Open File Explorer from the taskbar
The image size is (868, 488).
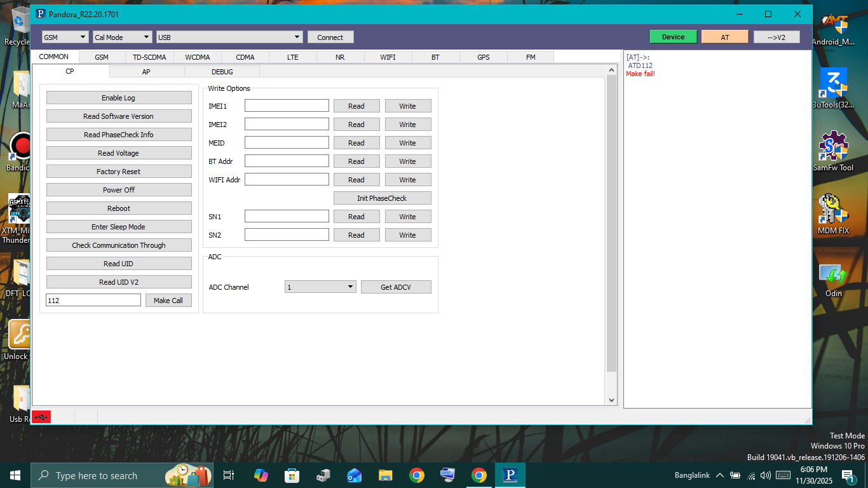(x=385, y=475)
